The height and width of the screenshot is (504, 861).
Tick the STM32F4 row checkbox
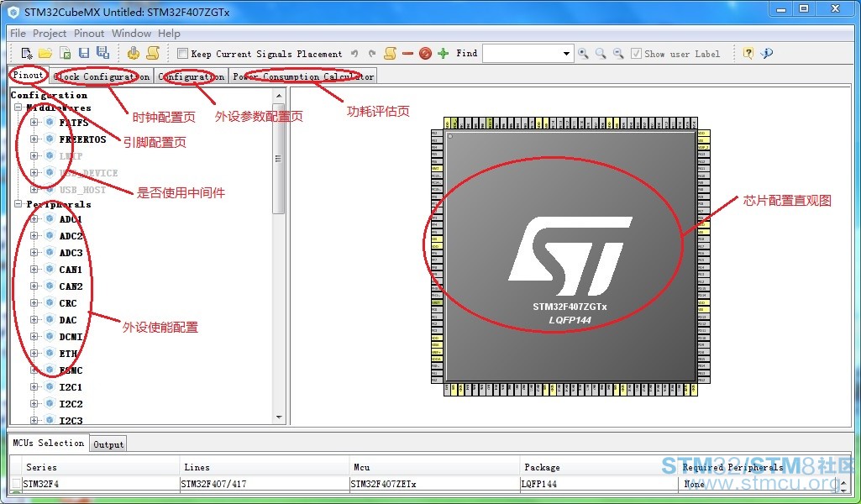[17, 484]
